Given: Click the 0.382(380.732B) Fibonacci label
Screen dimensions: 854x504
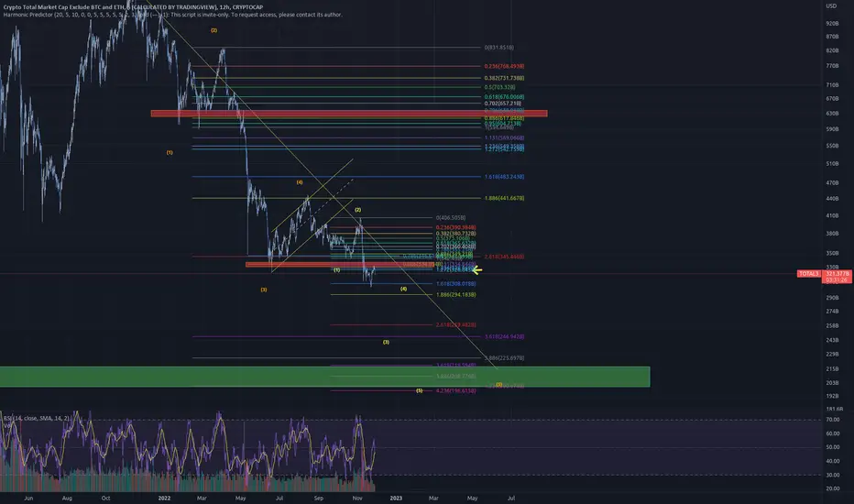Looking at the screenshot, I should pyautogui.click(x=456, y=234).
